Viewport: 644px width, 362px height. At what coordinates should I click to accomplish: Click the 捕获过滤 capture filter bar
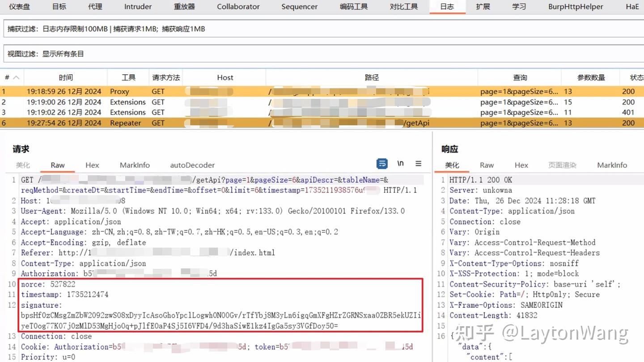point(179,29)
